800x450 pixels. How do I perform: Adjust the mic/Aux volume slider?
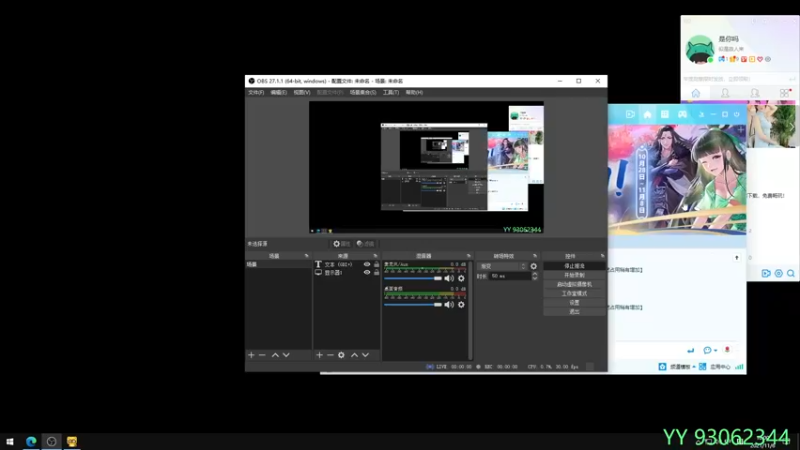[x=413, y=279]
